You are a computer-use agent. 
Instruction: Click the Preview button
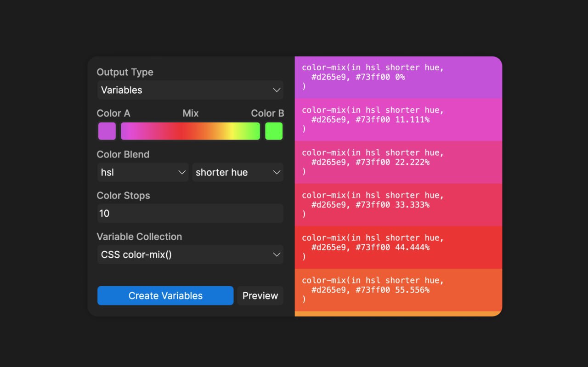pyautogui.click(x=260, y=296)
